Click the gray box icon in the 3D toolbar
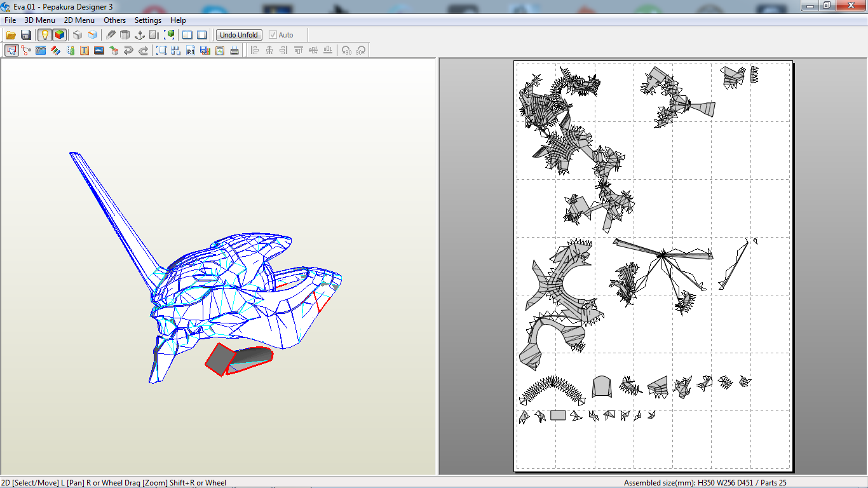 (x=78, y=35)
